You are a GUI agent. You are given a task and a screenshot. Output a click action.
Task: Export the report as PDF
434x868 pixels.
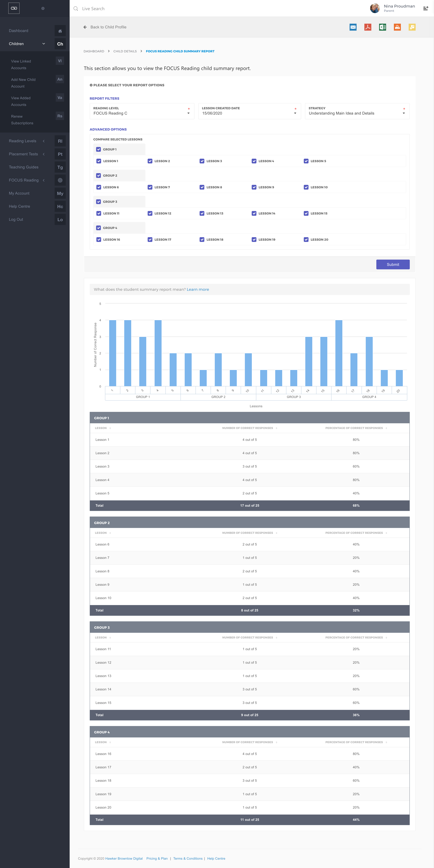coord(368,27)
